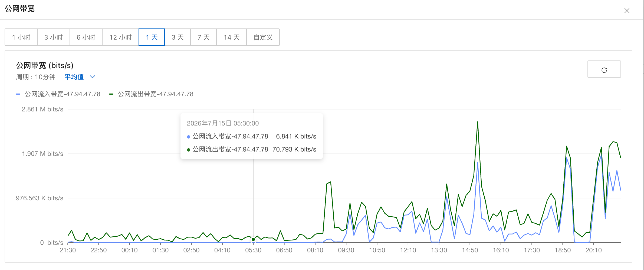Click the 1.907 M bits/s axis label
Screen dimensions: 644x270
click(x=42, y=154)
